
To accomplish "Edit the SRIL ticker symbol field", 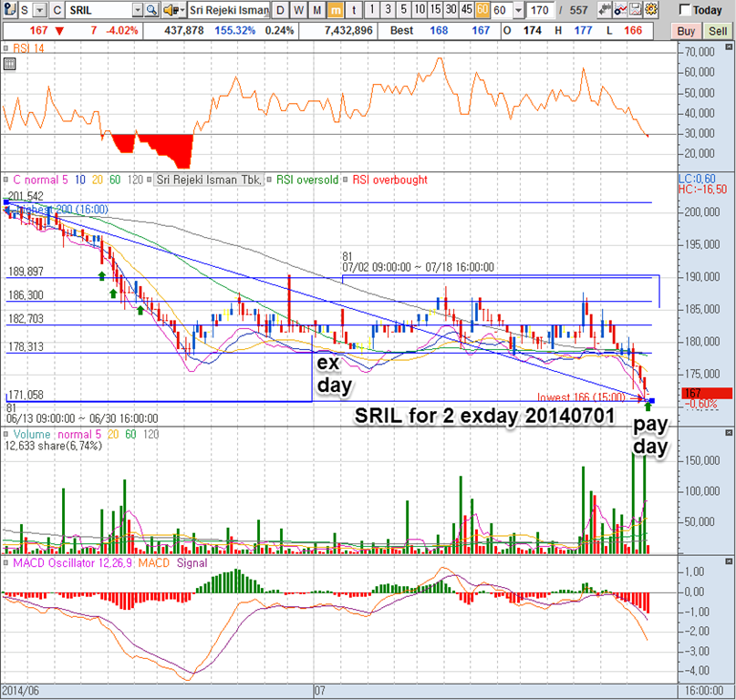I will pyautogui.click(x=100, y=10).
